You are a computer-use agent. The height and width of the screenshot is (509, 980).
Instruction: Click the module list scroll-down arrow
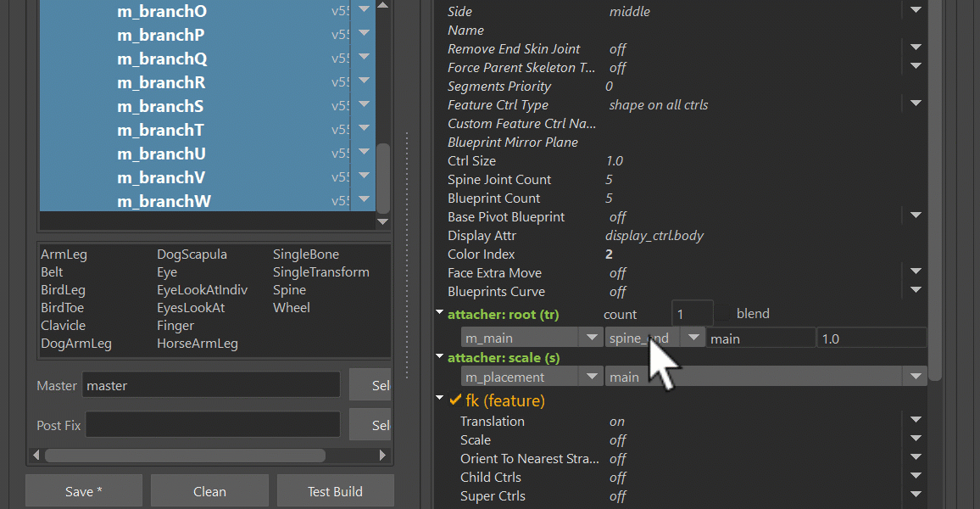tap(383, 221)
